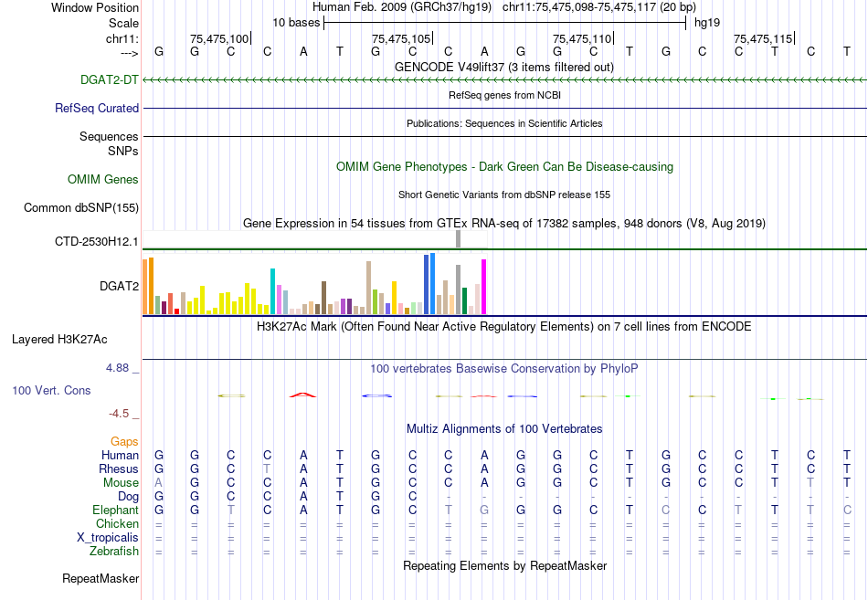The image size is (868, 600).
Task: Open Repeating Elements by RepeatMasker title
Action: point(505,566)
